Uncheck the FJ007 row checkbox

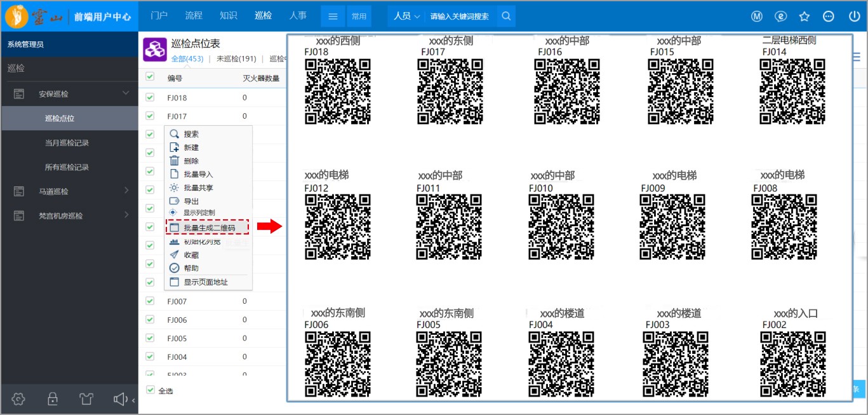coord(150,301)
